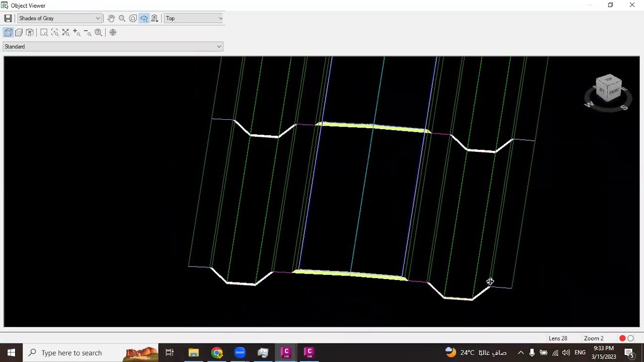Viewport: 644px width, 362px height.
Task: Open the Windows Start menu
Action: [11, 352]
